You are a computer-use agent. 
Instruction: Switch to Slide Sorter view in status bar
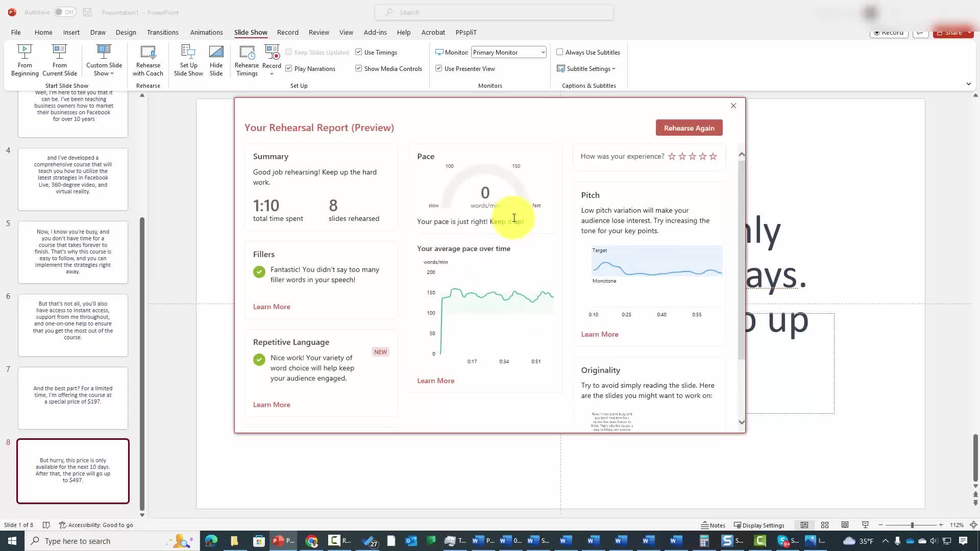coord(825,525)
